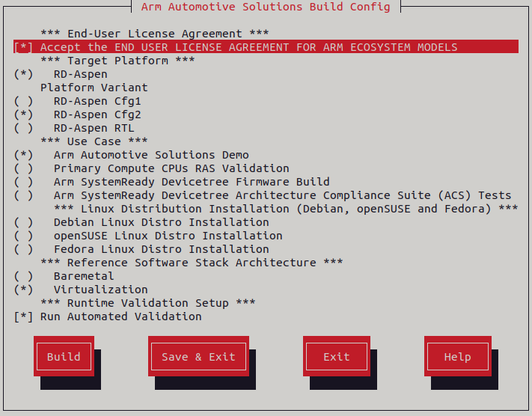Click the 'Platform Variant' label
The height and width of the screenshot is (416, 532).
click(94, 88)
